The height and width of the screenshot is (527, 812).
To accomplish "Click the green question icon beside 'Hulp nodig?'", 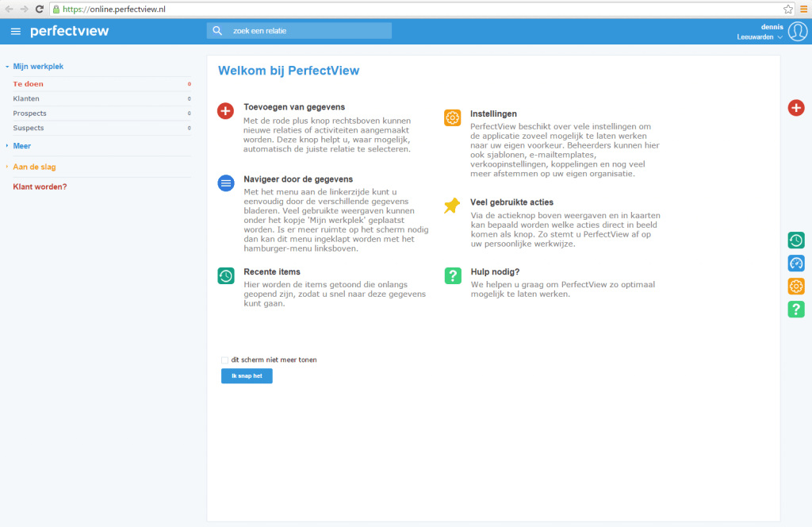I will point(453,275).
